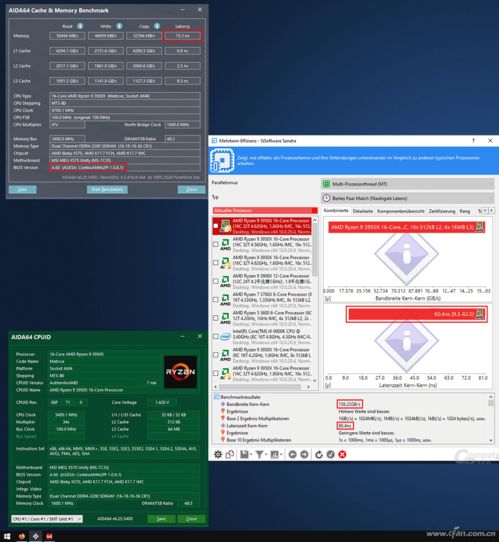
Task: Toggle checkbox for the last Ryzen 9 3950X entry
Action: pyautogui.click(x=216, y=373)
